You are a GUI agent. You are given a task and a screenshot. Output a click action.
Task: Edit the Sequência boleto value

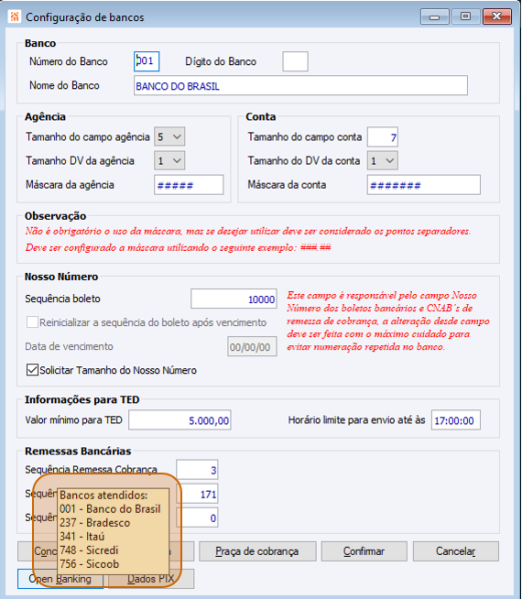(x=234, y=299)
